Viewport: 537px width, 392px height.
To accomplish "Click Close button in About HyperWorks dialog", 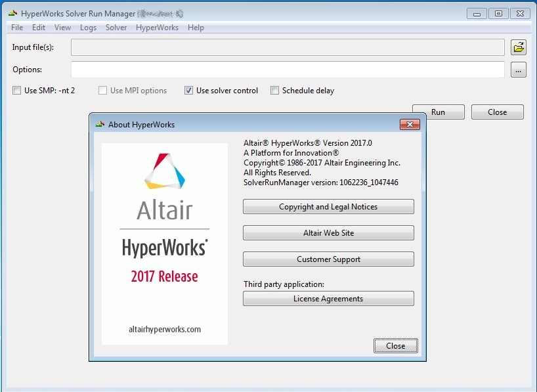I will (396, 346).
